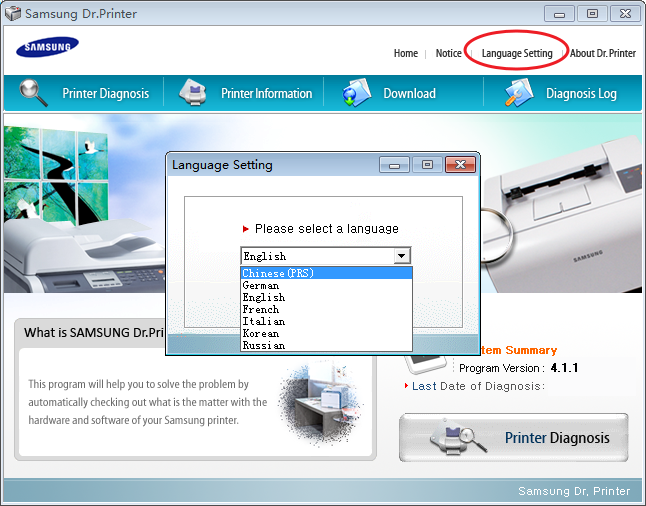The image size is (646, 506).
Task: Choose Italian from the language list
Action: [326, 321]
